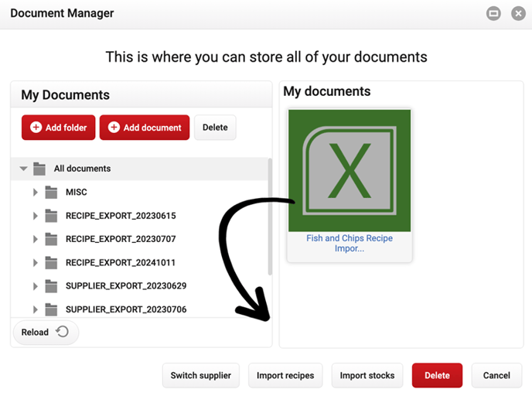
Task: Reload the documents tree
Action: 46,333
